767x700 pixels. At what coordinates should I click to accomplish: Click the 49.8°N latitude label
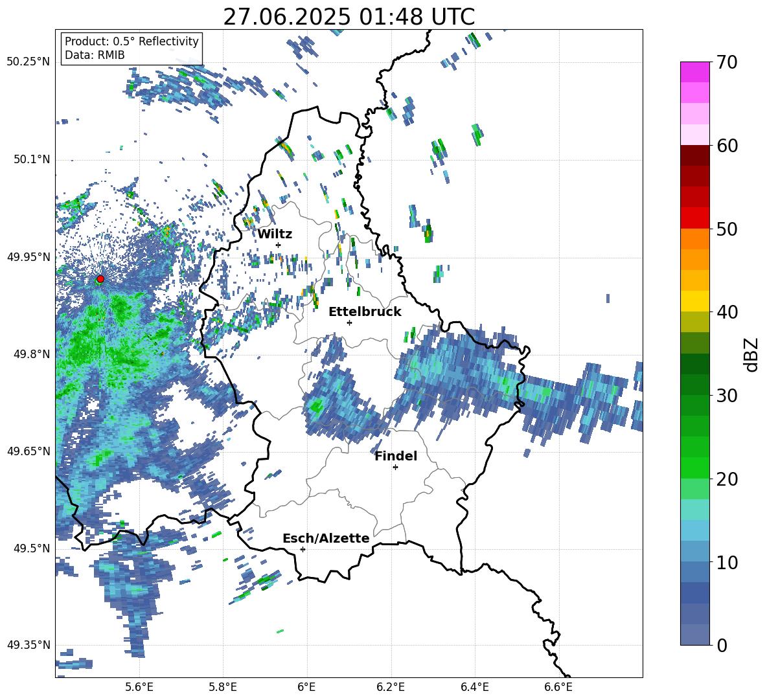(x=32, y=354)
